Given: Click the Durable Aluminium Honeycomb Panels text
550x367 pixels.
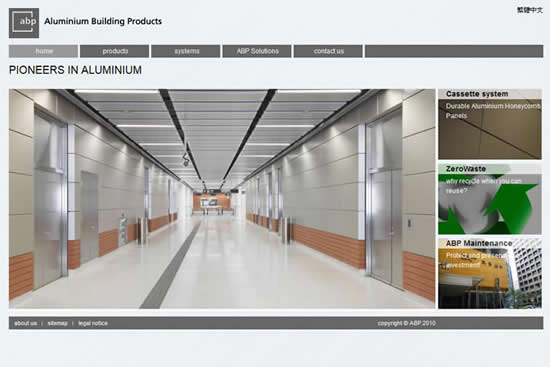Looking at the screenshot, I should (x=493, y=111).
